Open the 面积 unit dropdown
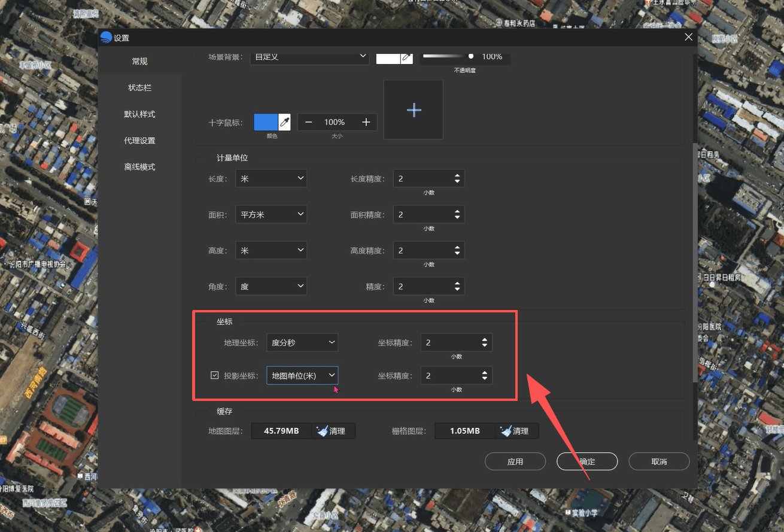Screen dimensions: 784x532 coord(271,214)
